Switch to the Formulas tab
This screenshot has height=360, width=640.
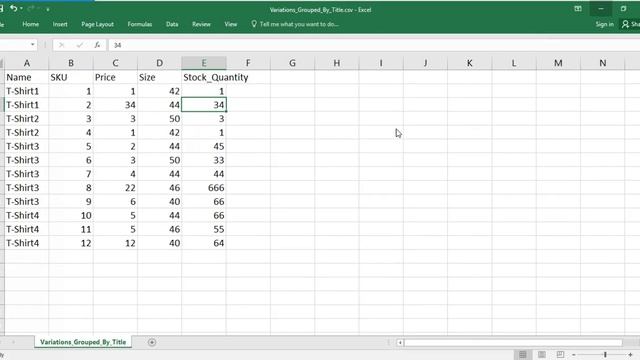[140, 24]
